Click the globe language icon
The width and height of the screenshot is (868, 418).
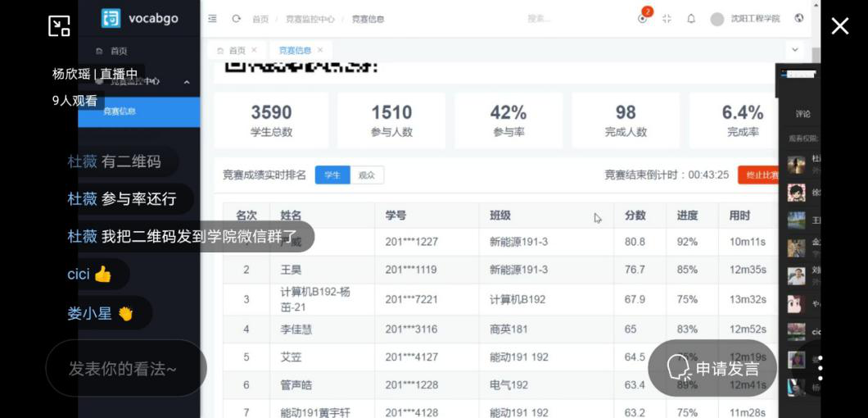[x=799, y=18]
